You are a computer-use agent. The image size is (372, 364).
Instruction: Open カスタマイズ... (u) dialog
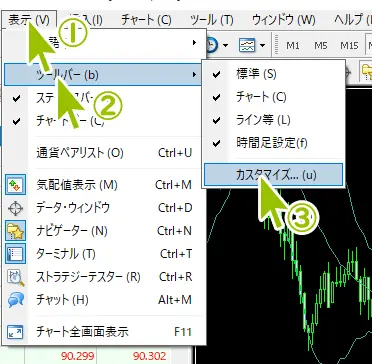click(273, 174)
